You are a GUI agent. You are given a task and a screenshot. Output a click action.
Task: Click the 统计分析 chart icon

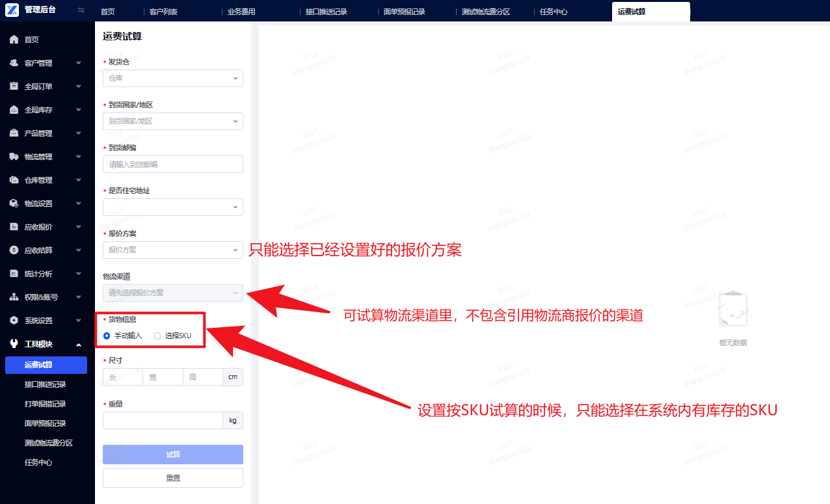(14, 274)
